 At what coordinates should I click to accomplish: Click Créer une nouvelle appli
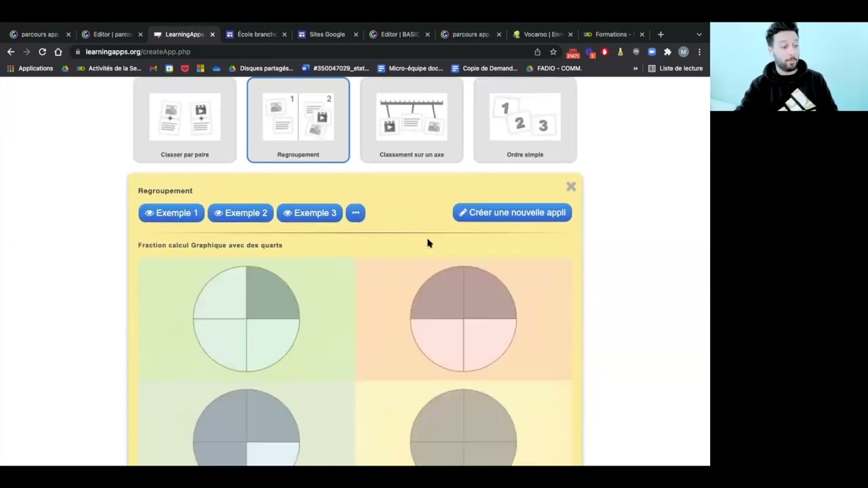click(512, 213)
